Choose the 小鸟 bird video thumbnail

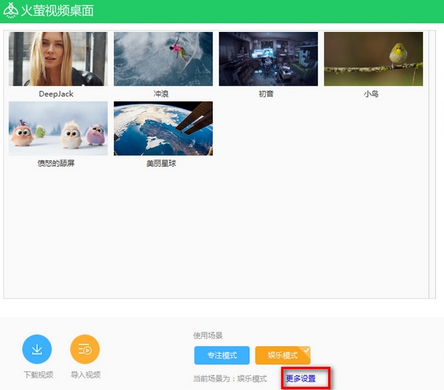pos(373,59)
